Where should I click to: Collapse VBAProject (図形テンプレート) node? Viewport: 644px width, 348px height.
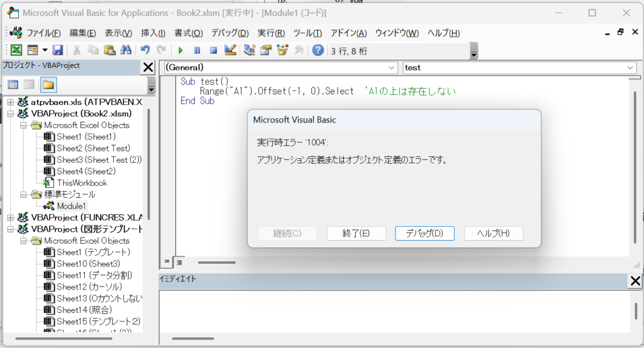[x=10, y=229]
